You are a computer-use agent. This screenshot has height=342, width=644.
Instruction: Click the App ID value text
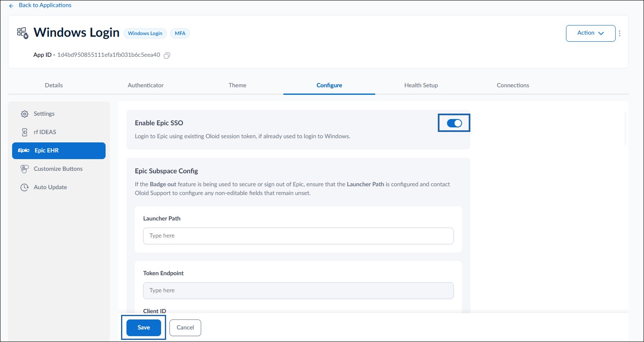click(x=109, y=55)
